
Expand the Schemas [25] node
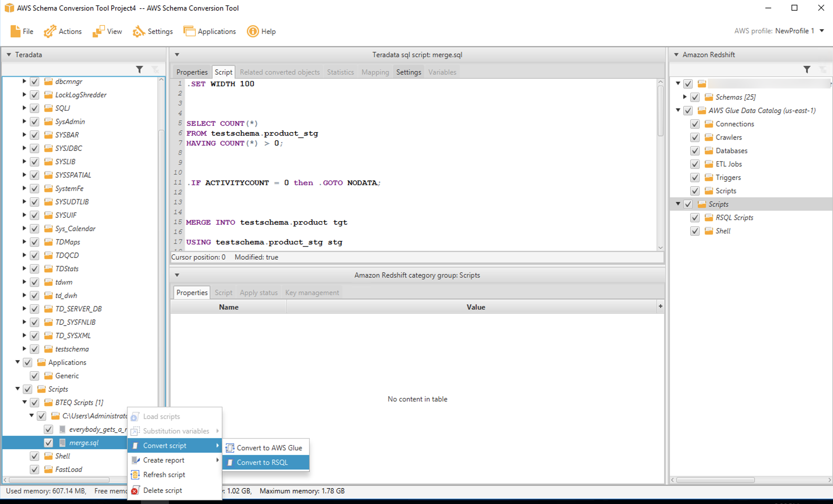[685, 97]
